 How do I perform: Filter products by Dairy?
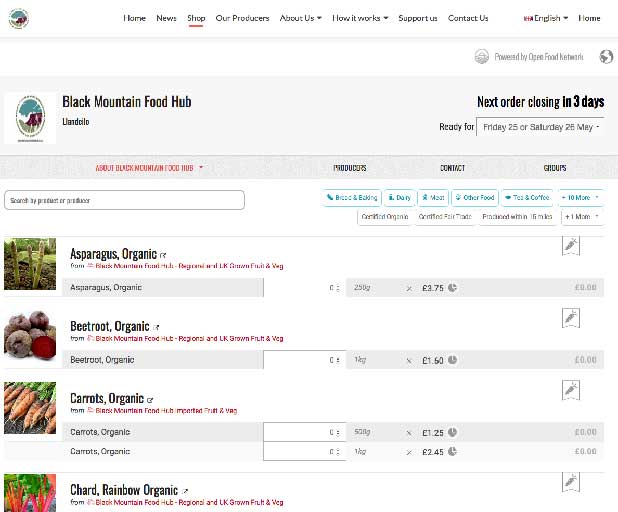click(x=400, y=197)
